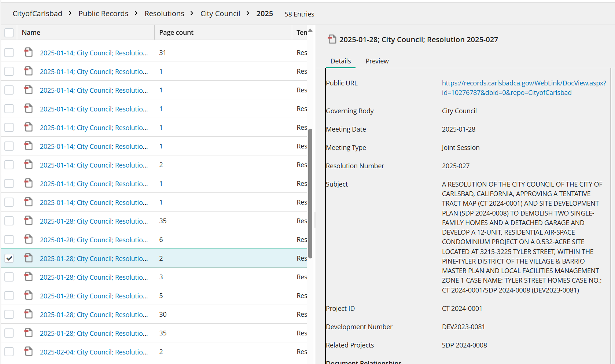Viewport: 615px width, 364px height.
Task: Sort by the Page count column header
Action: 223,33
